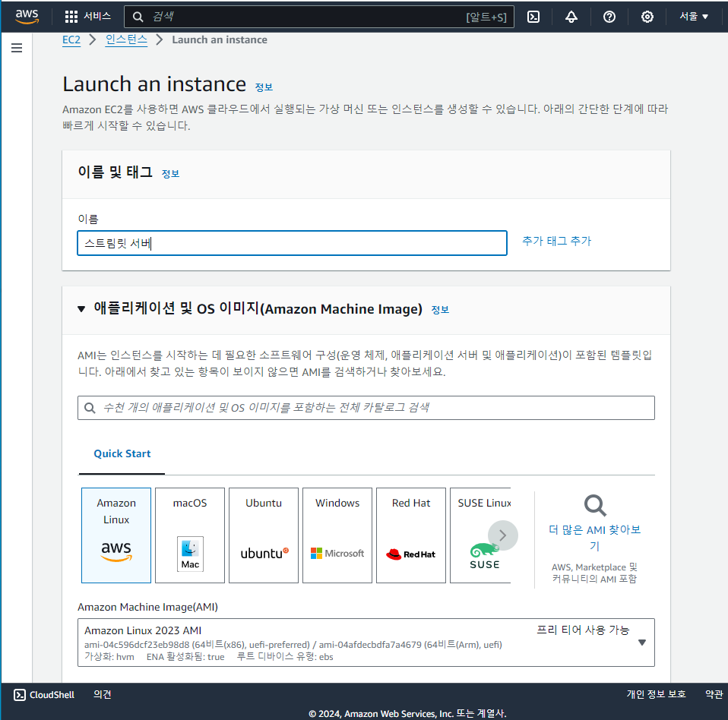This screenshot has height=720, width=728.
Task: Open the 약관 footer link
Action: coord(714,694)
